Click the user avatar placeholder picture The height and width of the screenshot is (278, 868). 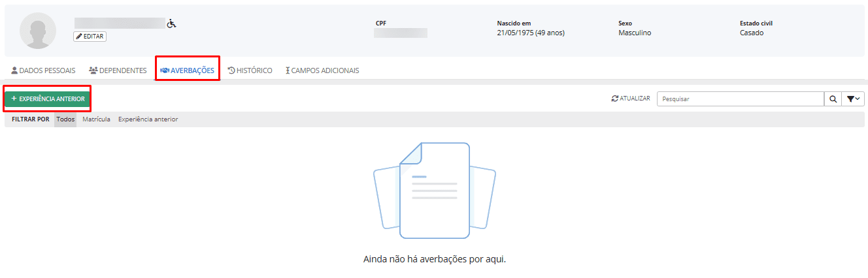(x=38, y=31)
